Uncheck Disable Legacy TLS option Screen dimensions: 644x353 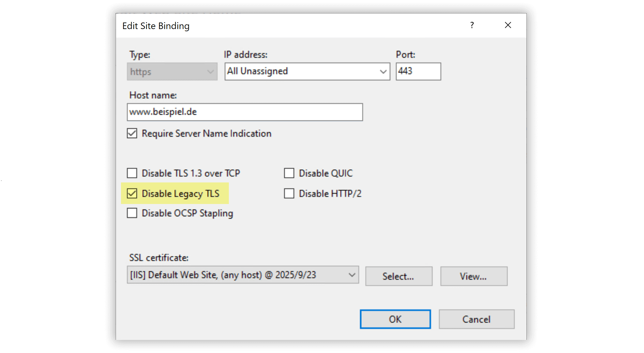132,193
